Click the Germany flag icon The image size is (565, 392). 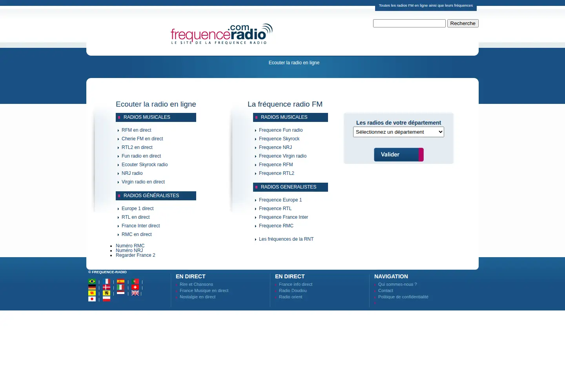92,287
